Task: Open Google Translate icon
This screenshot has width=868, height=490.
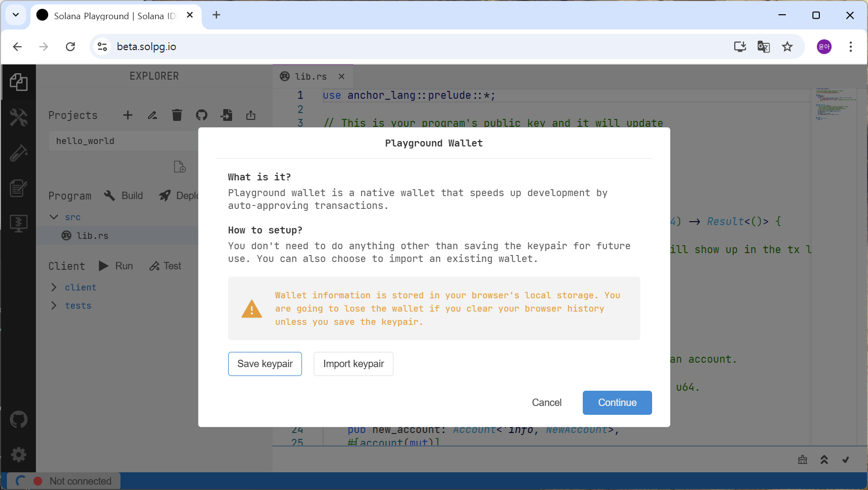Action: click(x=763, y=47)
